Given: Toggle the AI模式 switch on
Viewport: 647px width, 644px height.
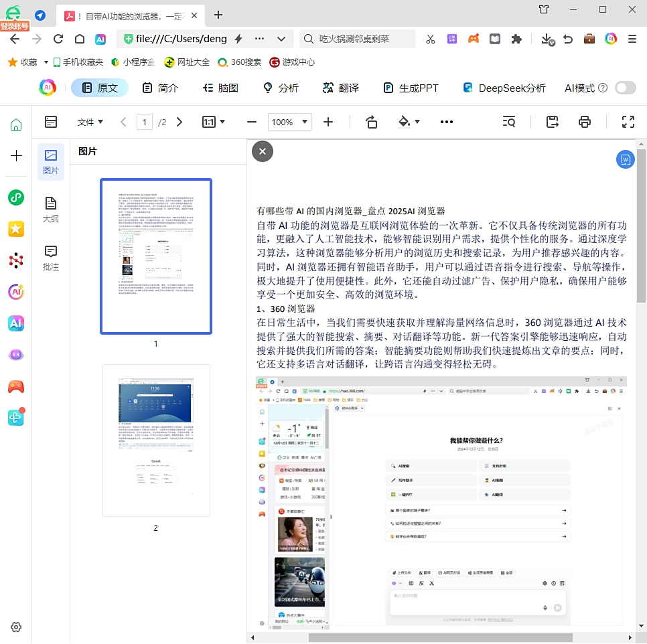Looking at the screenshot, I should click(624, 88).
